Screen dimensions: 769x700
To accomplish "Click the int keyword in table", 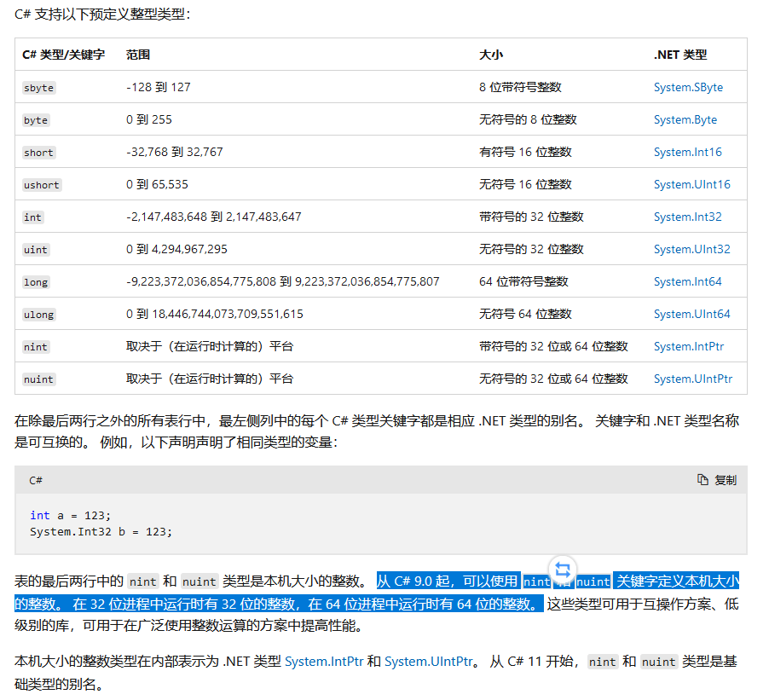I will pyautogui.click(x=33, y=217).
